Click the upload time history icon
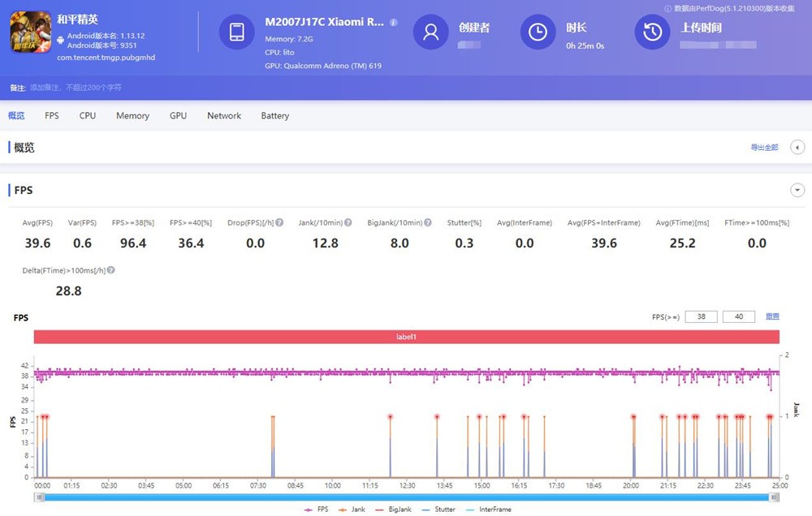 653,32
